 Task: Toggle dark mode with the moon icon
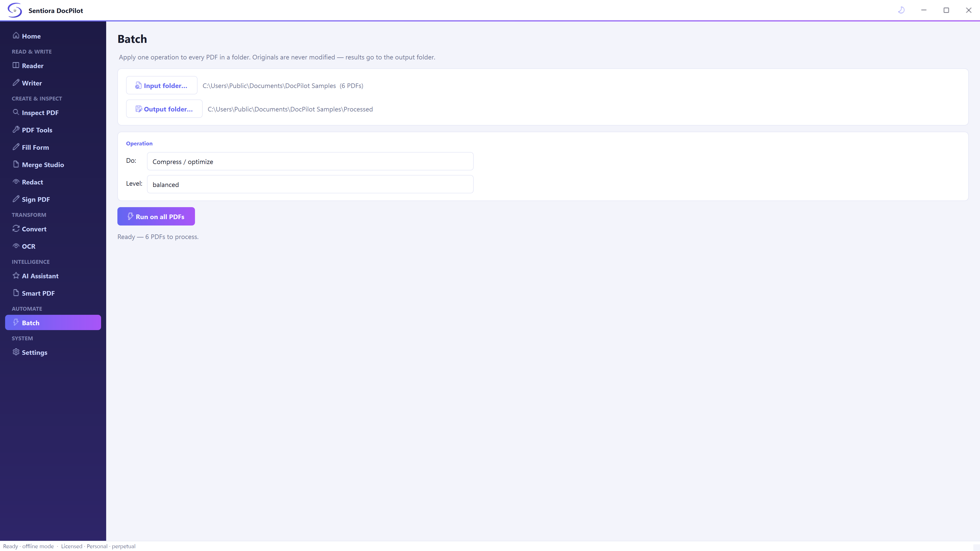tap(901, 10)
